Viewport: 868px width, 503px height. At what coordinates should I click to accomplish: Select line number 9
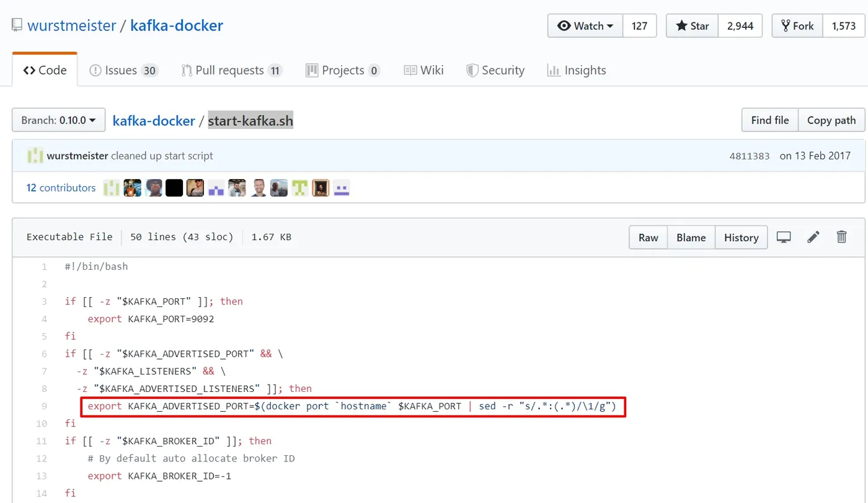tap(44, 406)
